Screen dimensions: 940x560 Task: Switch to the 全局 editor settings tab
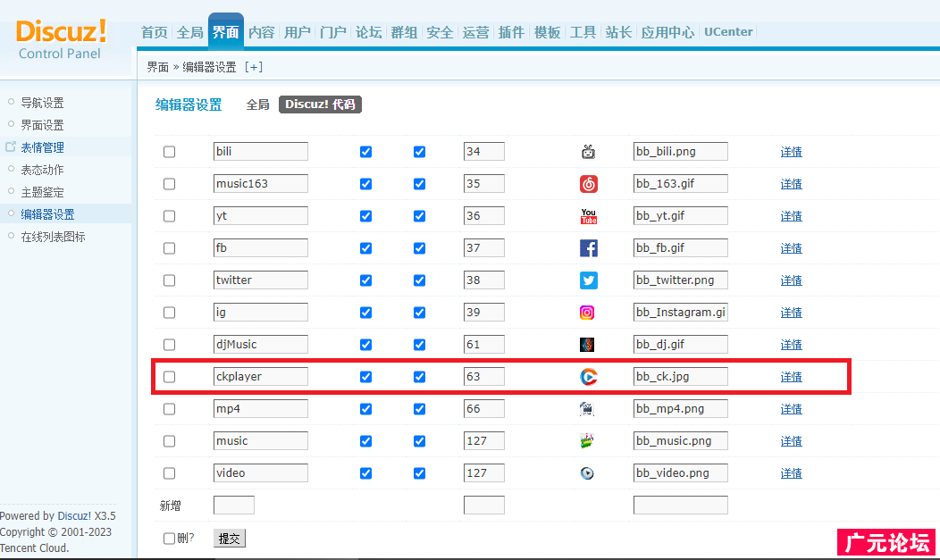(x=257, y=104)
